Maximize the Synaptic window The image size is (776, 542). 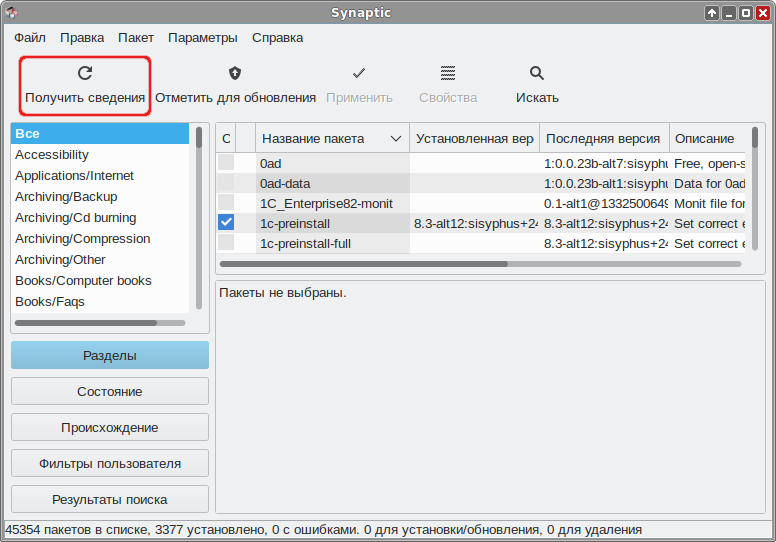[746, 13]
